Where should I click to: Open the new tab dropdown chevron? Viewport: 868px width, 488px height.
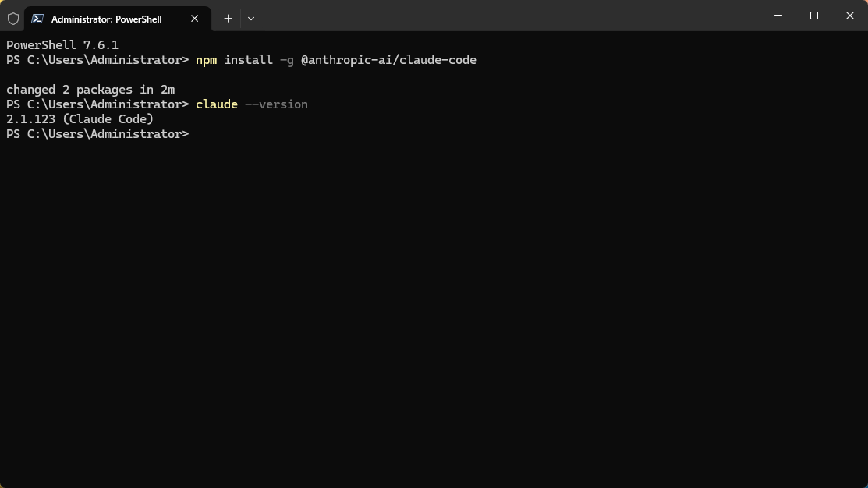250,18
